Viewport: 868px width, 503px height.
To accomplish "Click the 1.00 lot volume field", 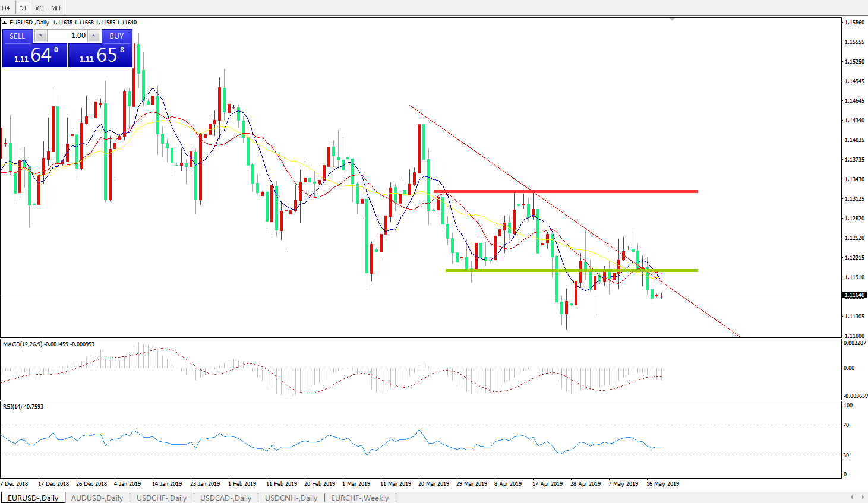I will pyautogui.click(x=67, y=36).
